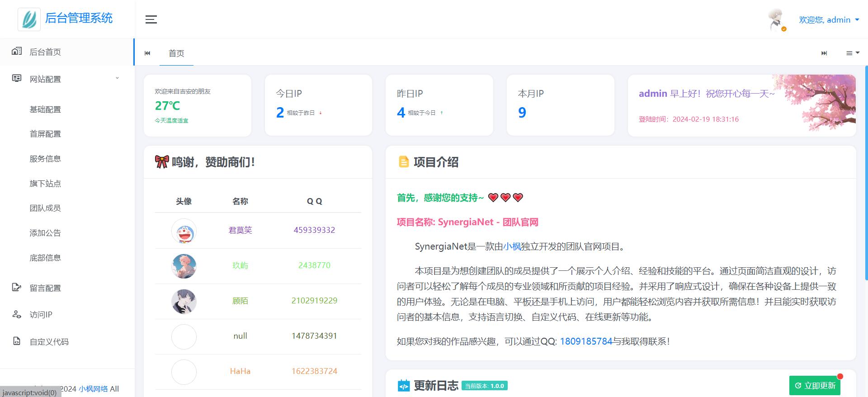Click the tab scroll-left rewind icon
Image resolution: width=868 pixels, height=397 pixels.
147,53
